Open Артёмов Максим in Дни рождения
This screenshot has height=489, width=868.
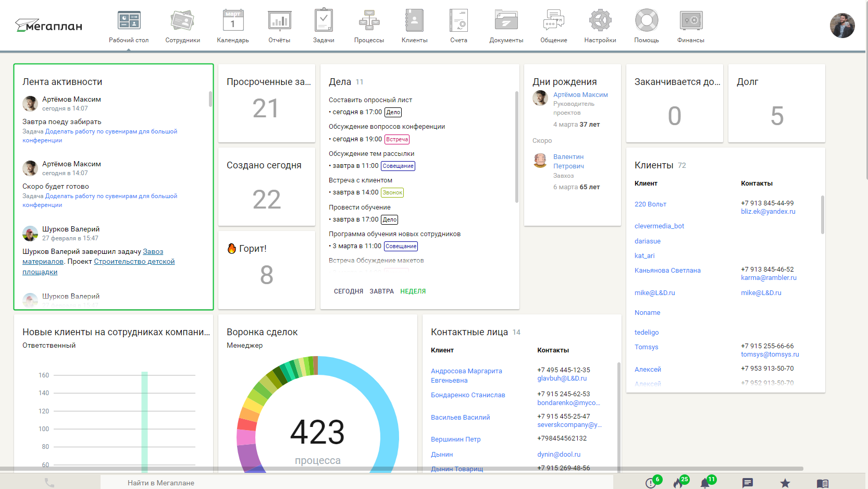click(580, 95)
